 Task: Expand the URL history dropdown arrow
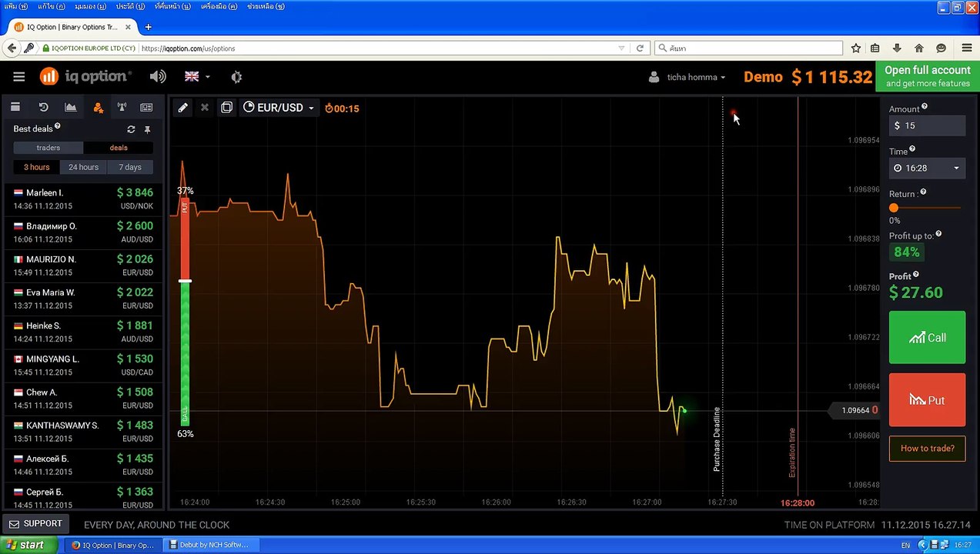(x=621, y=48)
